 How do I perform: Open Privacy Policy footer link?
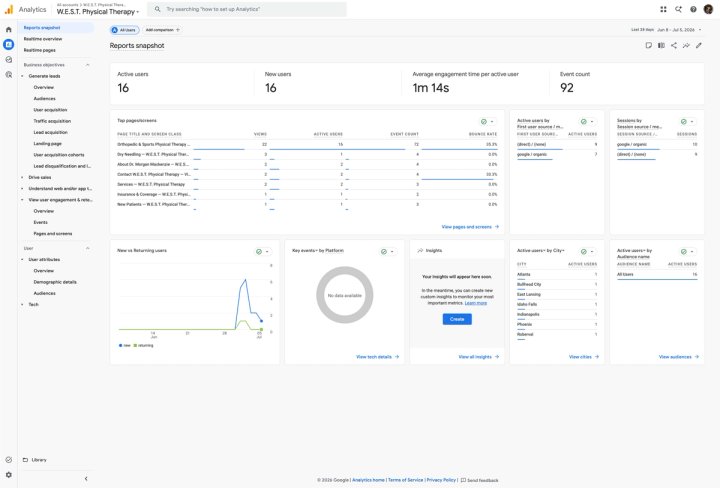click(441, 480)
